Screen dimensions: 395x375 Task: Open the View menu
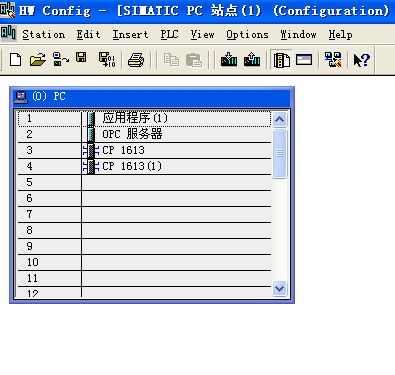point(202,34)
